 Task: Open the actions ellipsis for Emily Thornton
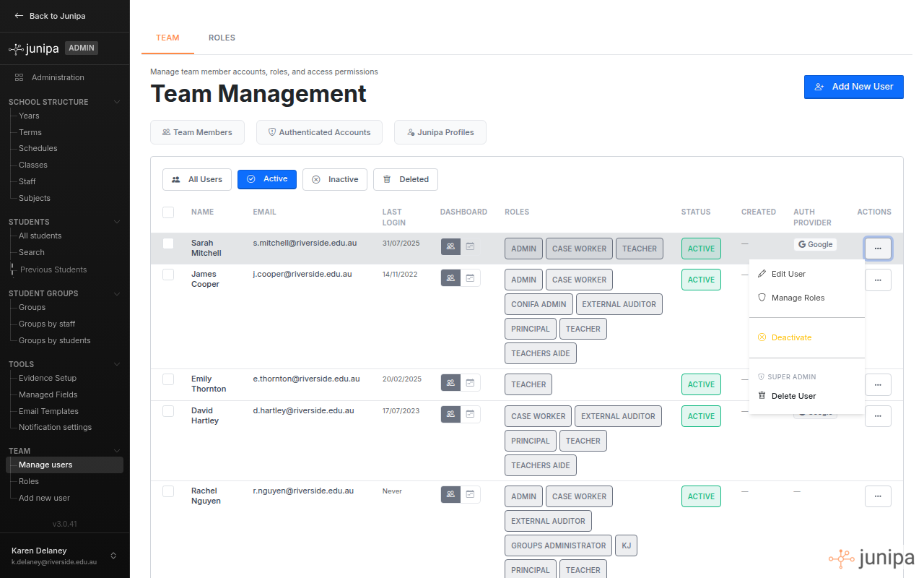tap(878, 384)
